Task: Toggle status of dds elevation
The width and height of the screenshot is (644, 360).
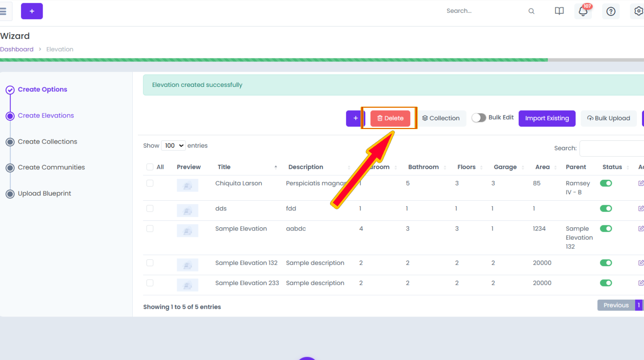Action: pyautogui.click(x=606, y=208)
